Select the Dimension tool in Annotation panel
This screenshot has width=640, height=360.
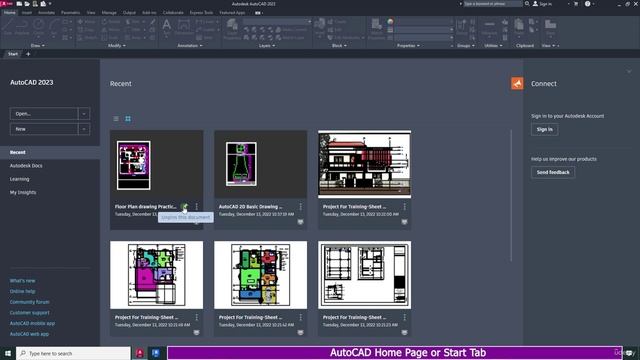[x=184, y=27]
